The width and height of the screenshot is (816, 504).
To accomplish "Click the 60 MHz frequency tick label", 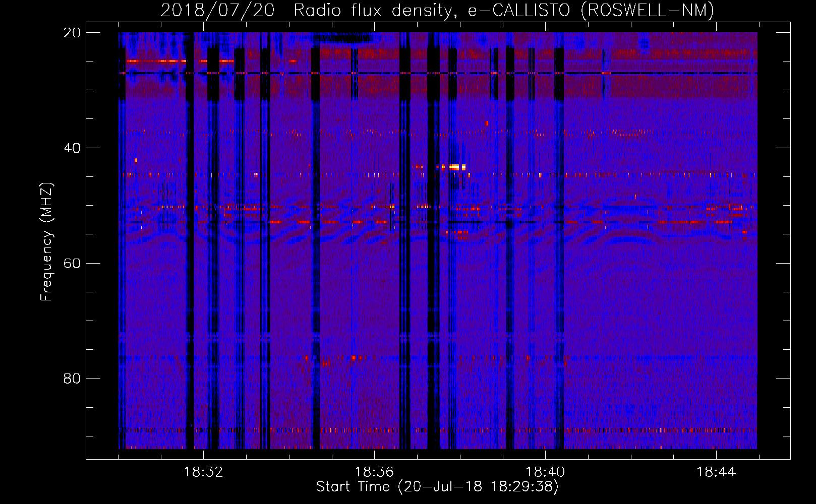I will [x=72, y=264].
